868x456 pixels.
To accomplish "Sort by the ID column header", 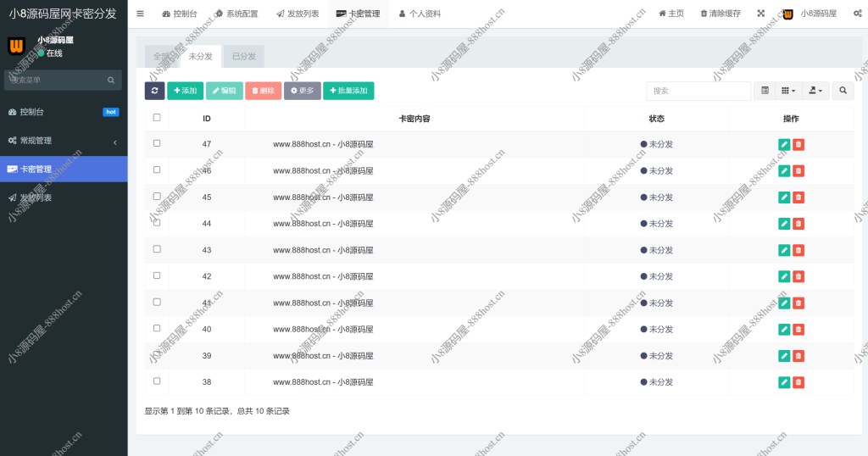I will [207, 119].
